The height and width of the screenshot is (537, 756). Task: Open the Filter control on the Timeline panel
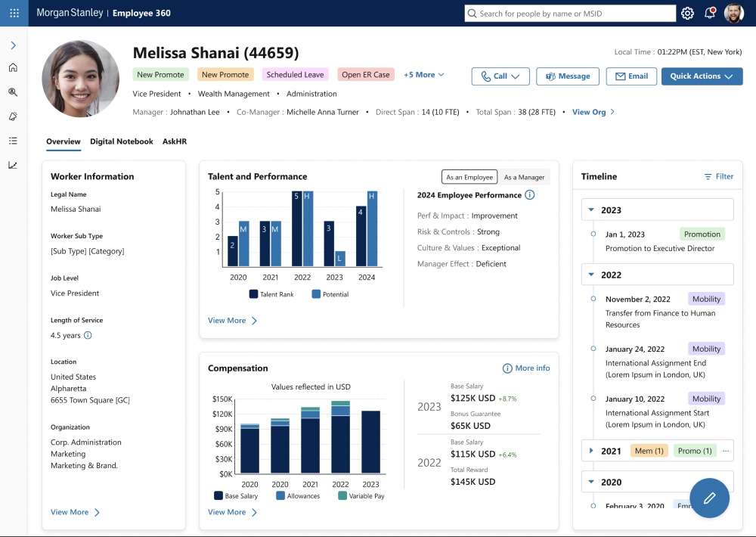tap(718, 176)
